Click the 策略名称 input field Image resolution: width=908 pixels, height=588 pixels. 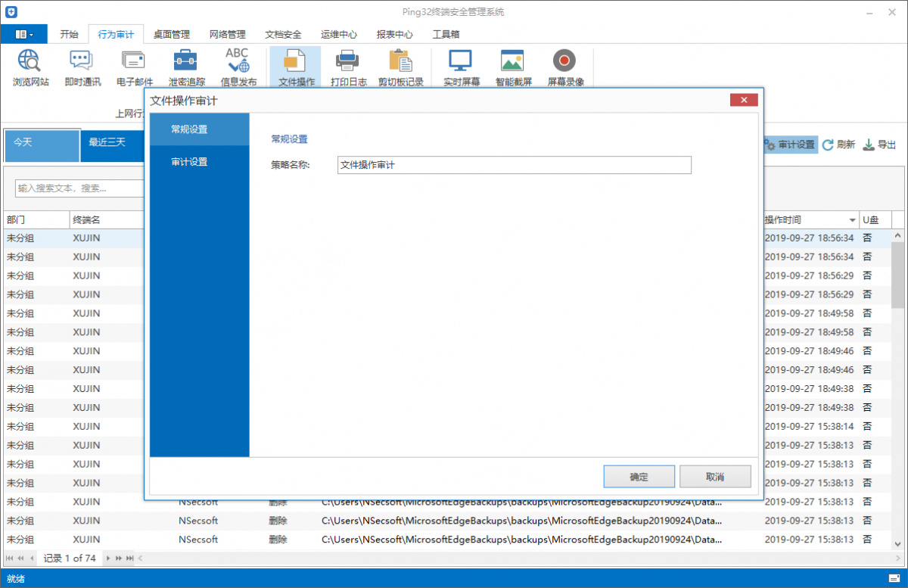point(514,164)
